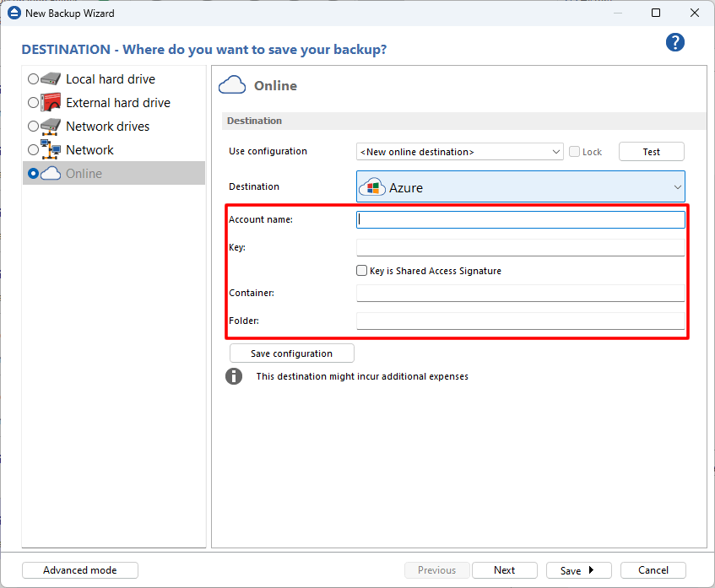Click the Local hard drive icon

click(x=51, y=79)
